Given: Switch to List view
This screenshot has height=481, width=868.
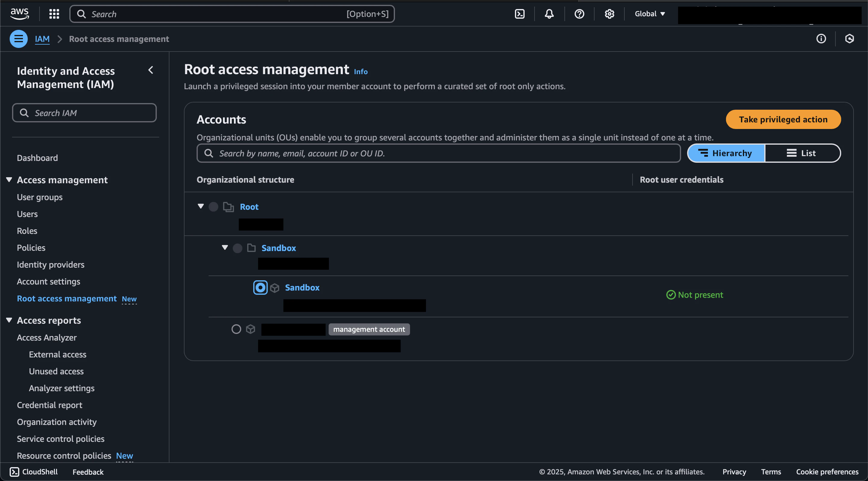Looking at the screenshot, I should pos(802,153).
